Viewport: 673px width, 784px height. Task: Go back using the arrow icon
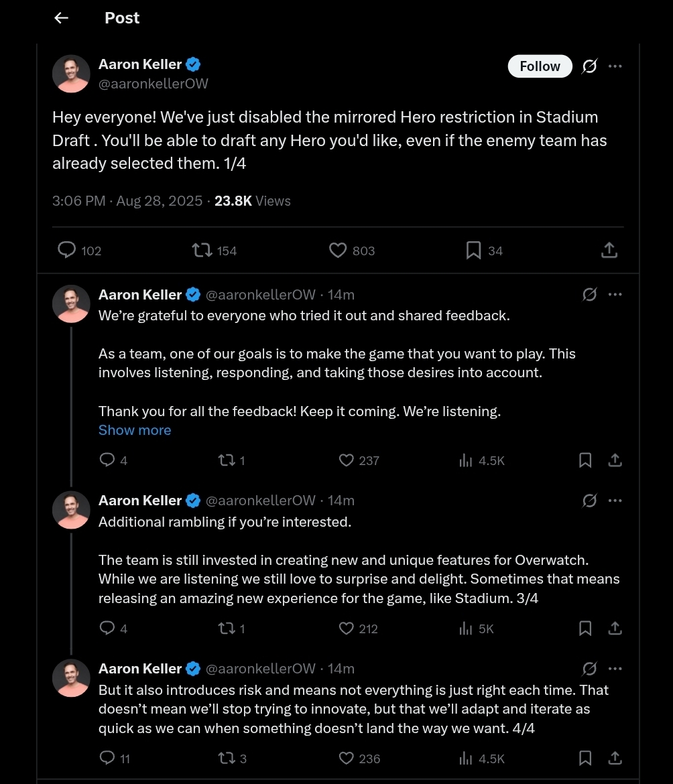pyautogui.click(x=62, y=18)
